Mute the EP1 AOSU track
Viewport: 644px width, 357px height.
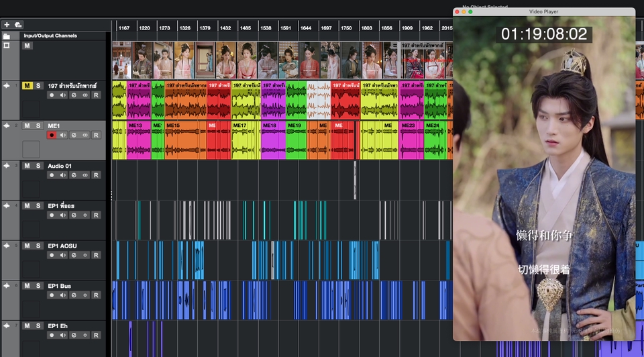[27, 246]
